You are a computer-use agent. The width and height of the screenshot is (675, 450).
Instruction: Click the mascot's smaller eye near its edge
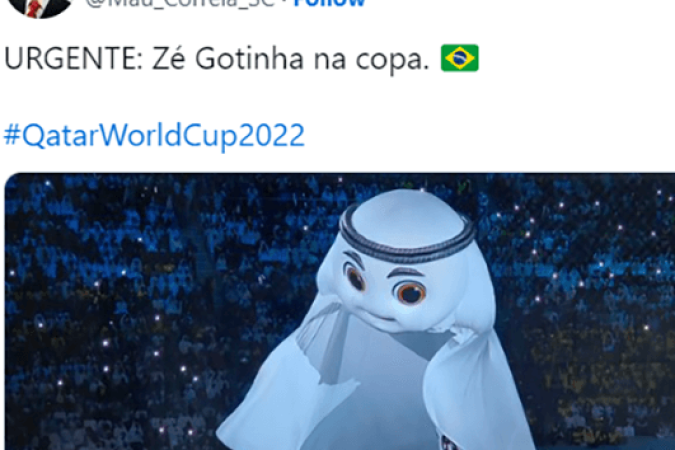tap(356, 277)
